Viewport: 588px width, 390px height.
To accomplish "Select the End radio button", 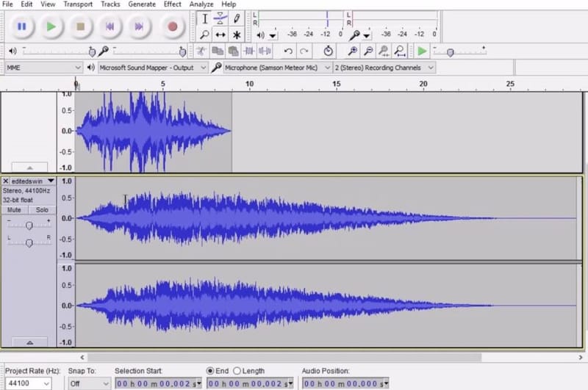I will tap(210, 371).
